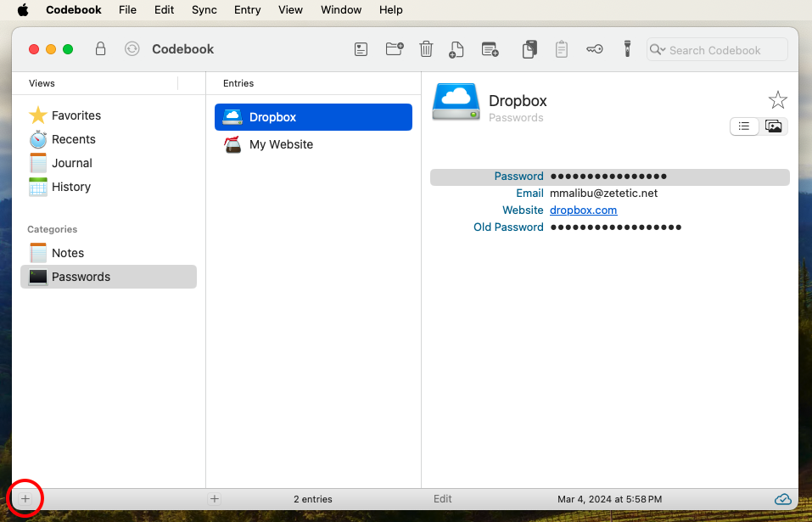Open the View menu

(x=290, y=10)
